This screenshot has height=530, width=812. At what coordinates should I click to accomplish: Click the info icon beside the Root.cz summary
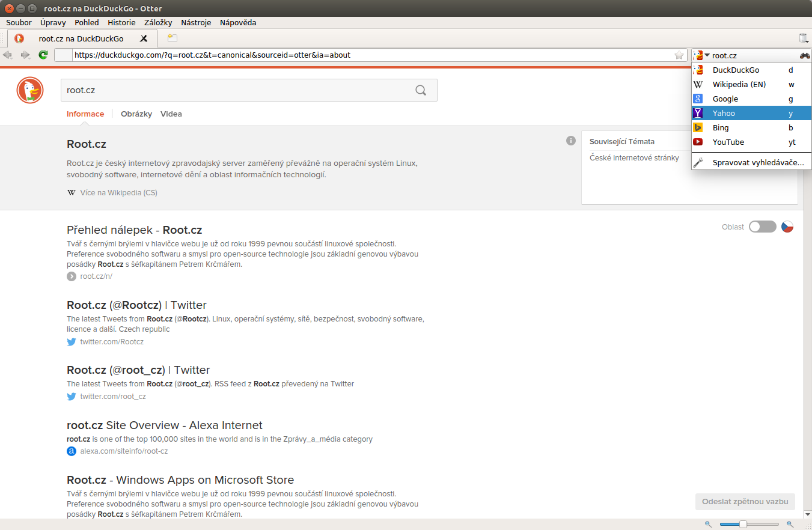coord(571,141)
